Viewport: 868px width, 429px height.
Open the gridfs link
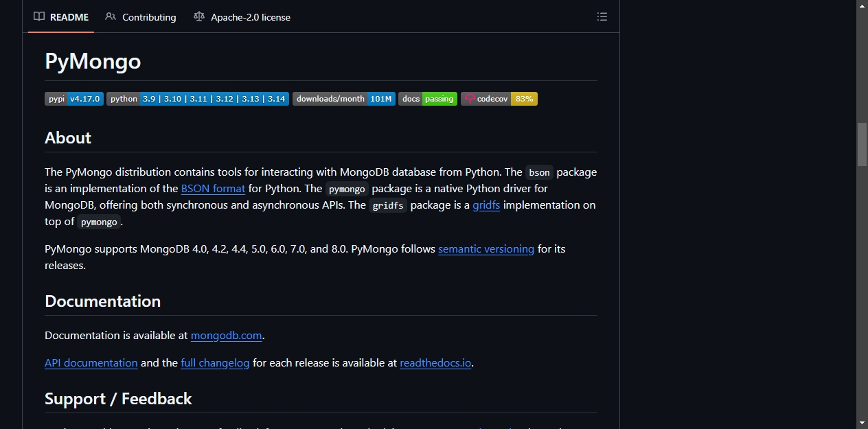click(x=486, y=205)
